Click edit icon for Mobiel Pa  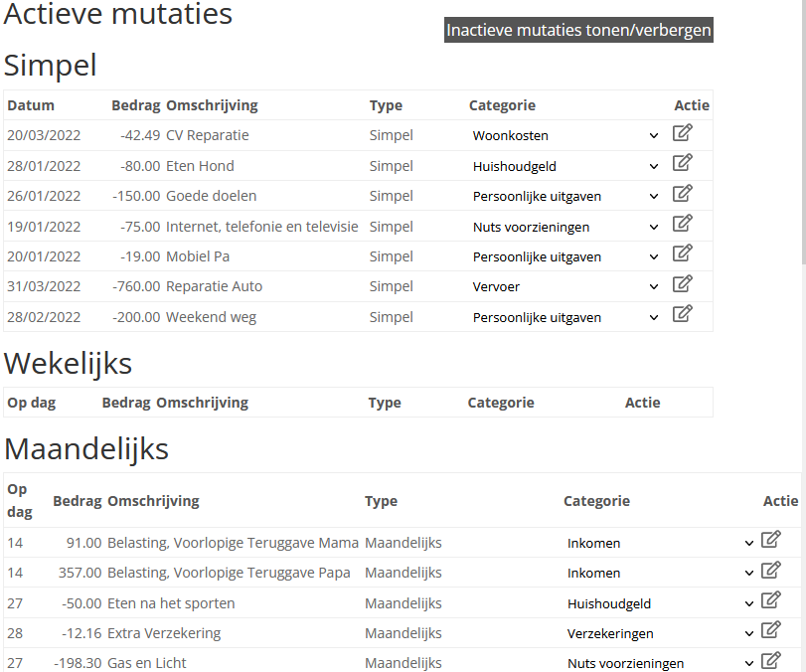pyautogui.click(x=682, y=254)
